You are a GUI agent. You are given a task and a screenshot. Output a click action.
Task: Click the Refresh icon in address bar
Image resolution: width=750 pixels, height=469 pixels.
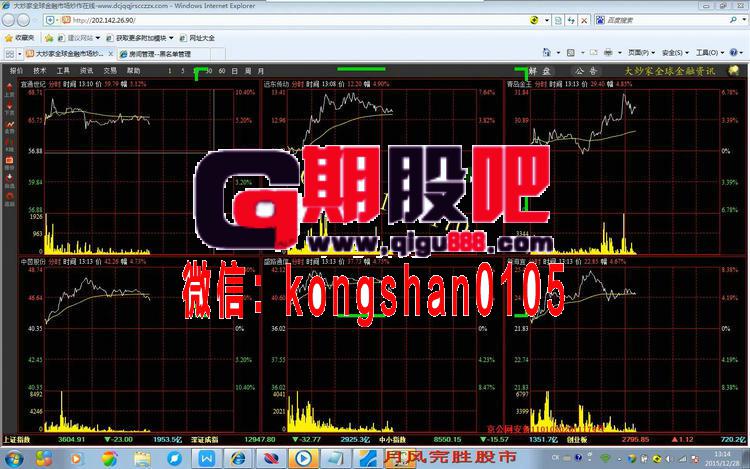coord(571,20)
